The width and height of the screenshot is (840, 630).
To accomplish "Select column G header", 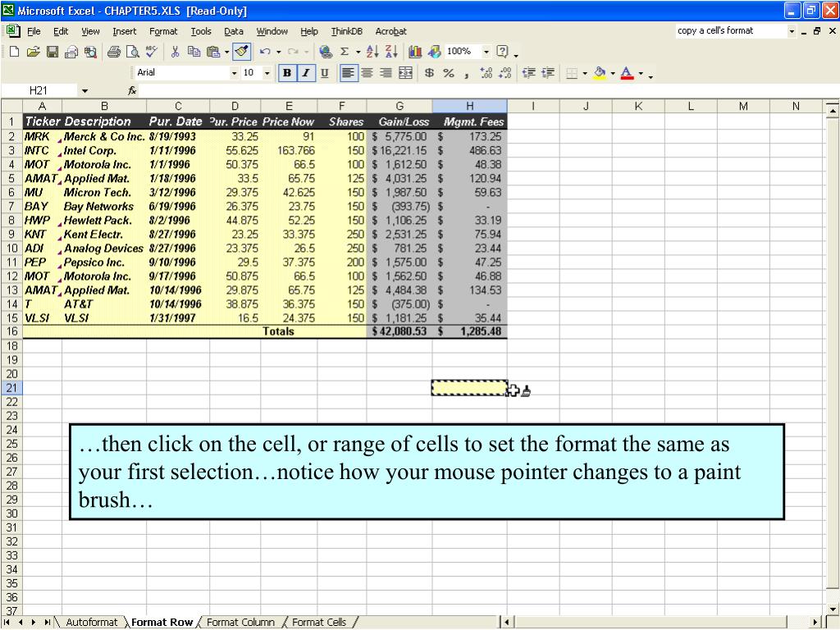I will pyautogui.click(x=399, y=106).
